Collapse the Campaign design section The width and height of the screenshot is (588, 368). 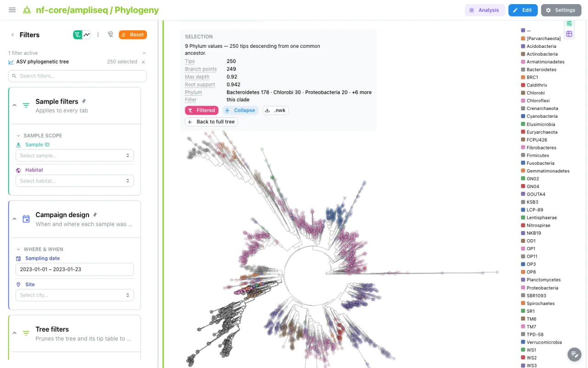point(14,219)
